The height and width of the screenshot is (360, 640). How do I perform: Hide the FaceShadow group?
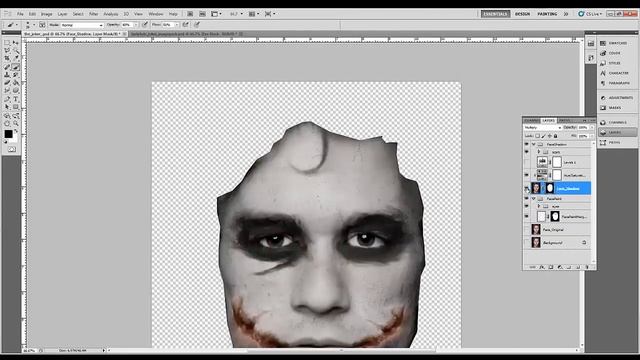tap(527, 144)
